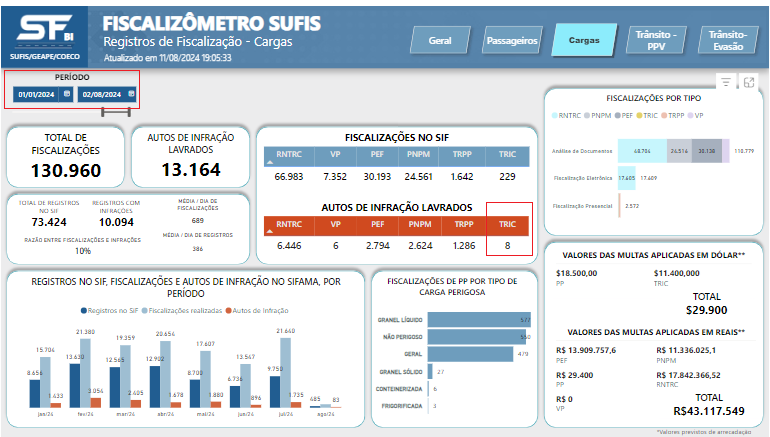Toggle the Registros no SIF legend item
770x437 pixels.
(x=113, y=311)
